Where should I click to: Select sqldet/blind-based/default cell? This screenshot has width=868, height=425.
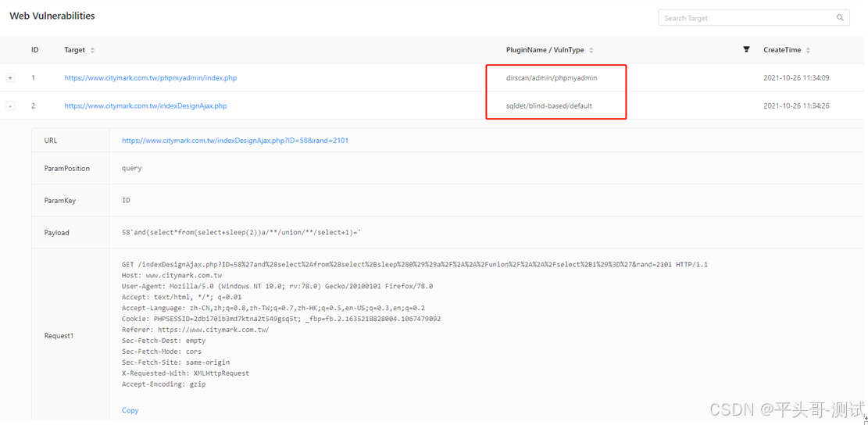click(549, 105)
